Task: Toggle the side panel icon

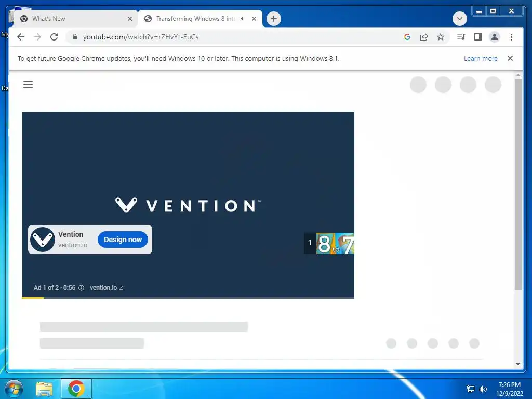Action: [x=478, y=37]
